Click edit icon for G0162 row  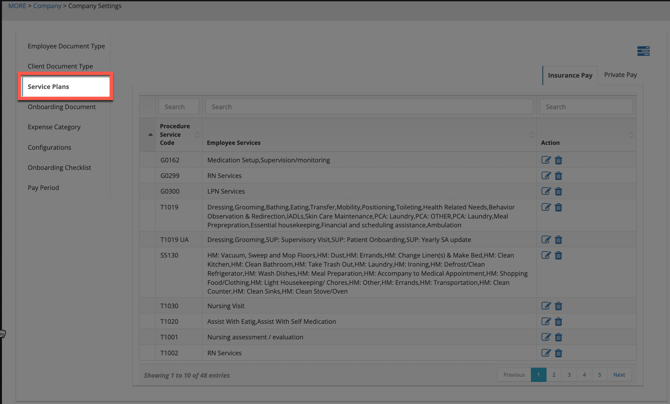pyautogui.click(x=546, y=160)
